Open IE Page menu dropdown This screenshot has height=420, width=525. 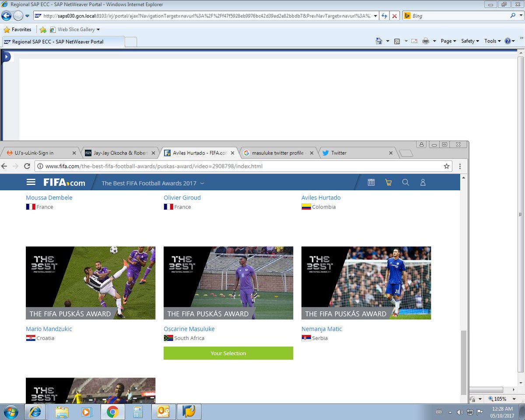tap(448, 41)
